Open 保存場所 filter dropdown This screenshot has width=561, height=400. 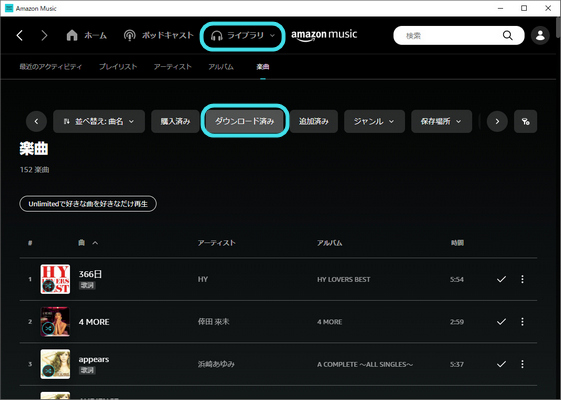click(x=442, y=121)
